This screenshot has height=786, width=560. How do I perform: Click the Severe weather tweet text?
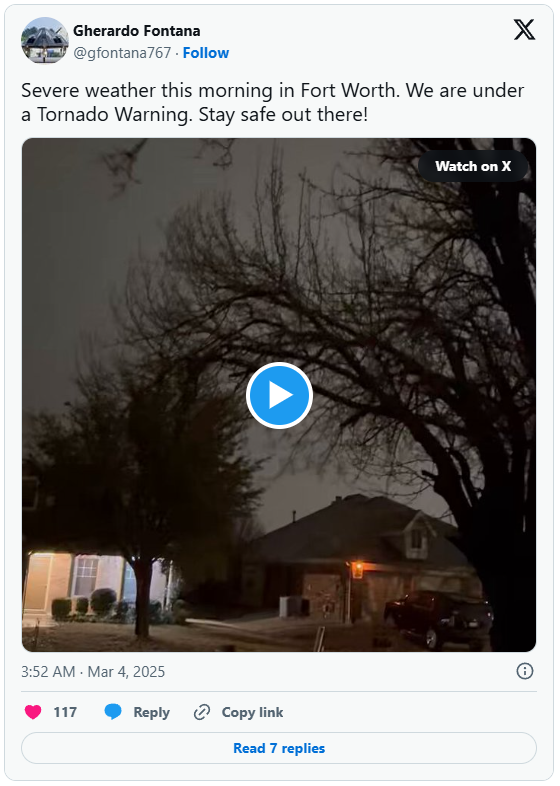point(272,102)
